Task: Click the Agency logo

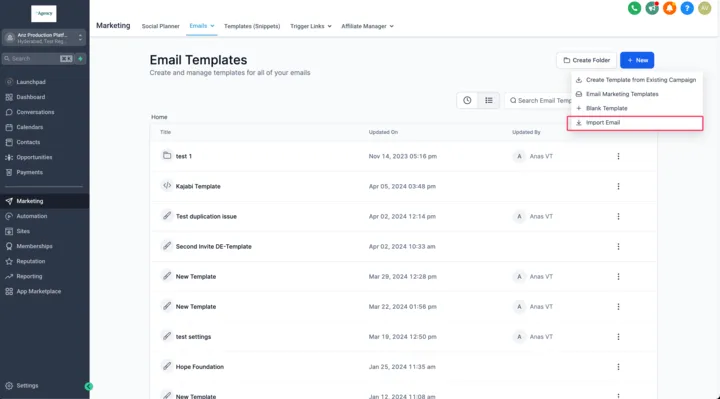Action: (44, 14)
